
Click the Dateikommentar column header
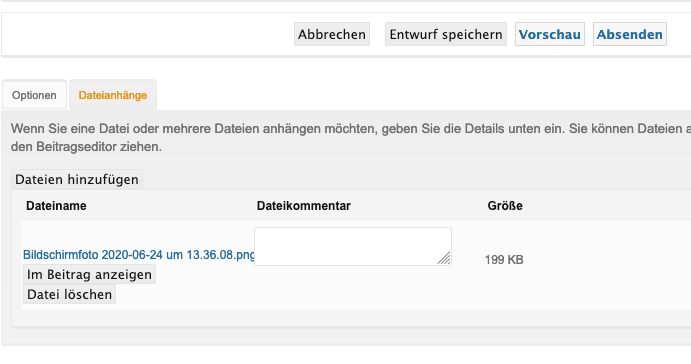[x=304, y=206]
